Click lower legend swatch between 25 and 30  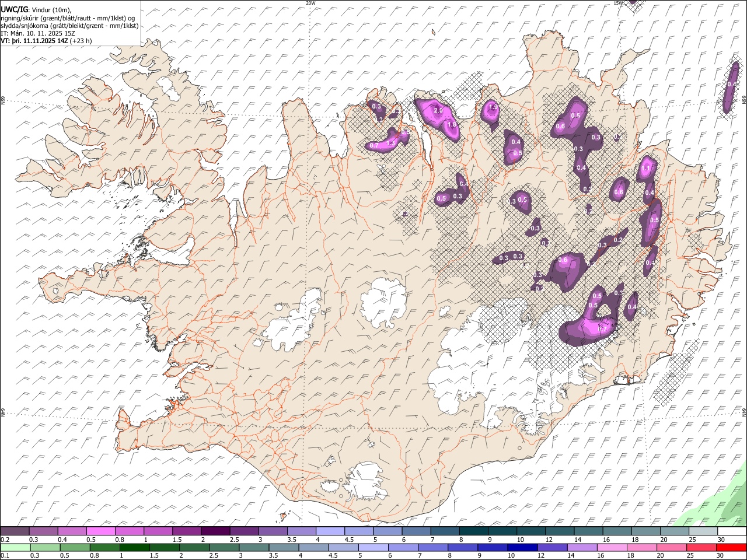tap(701, 547)
